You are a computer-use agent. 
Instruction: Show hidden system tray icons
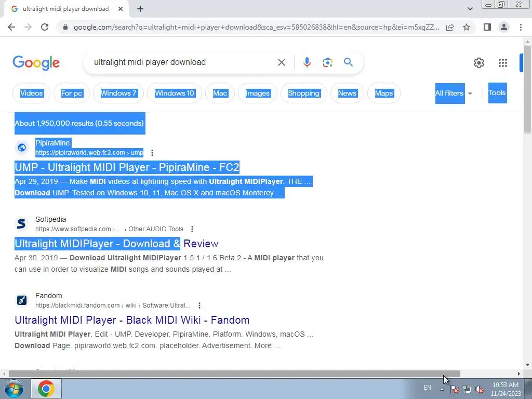442,389
